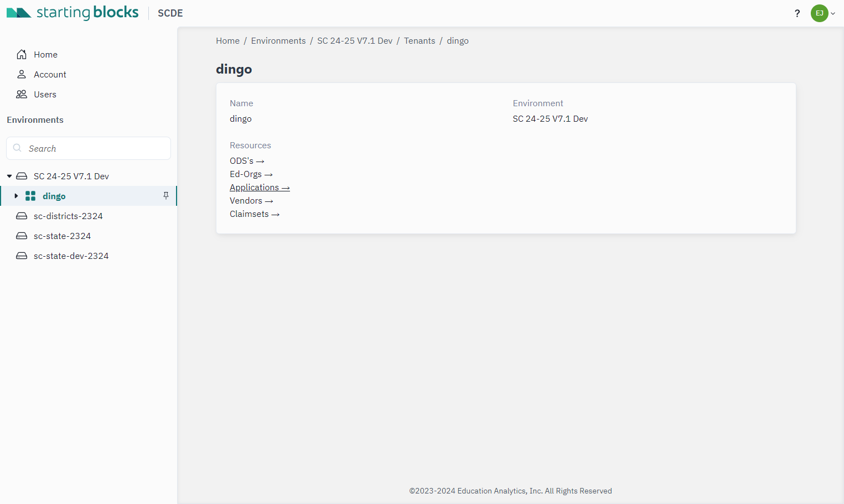Viewport: 844px width, 504px height.
Task: Click the chevron beside the EJ avatar
Action: [833, 13]
